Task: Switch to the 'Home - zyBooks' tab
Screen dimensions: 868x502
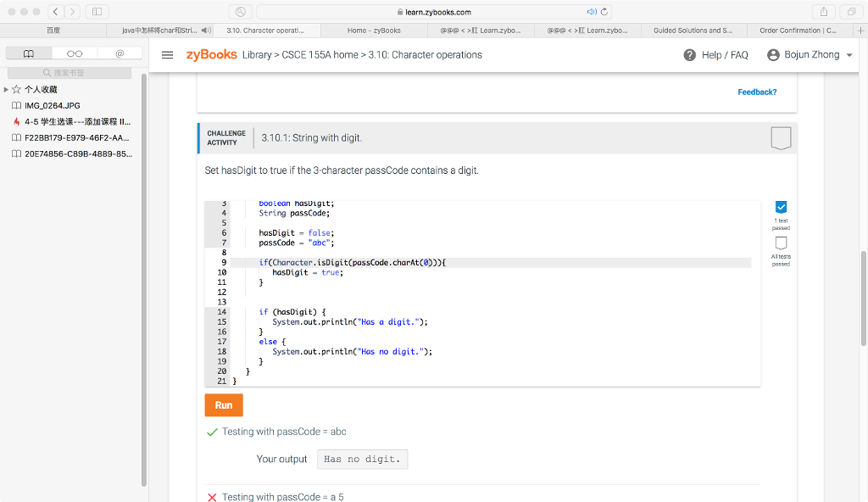Action: (x=374, y=31)
